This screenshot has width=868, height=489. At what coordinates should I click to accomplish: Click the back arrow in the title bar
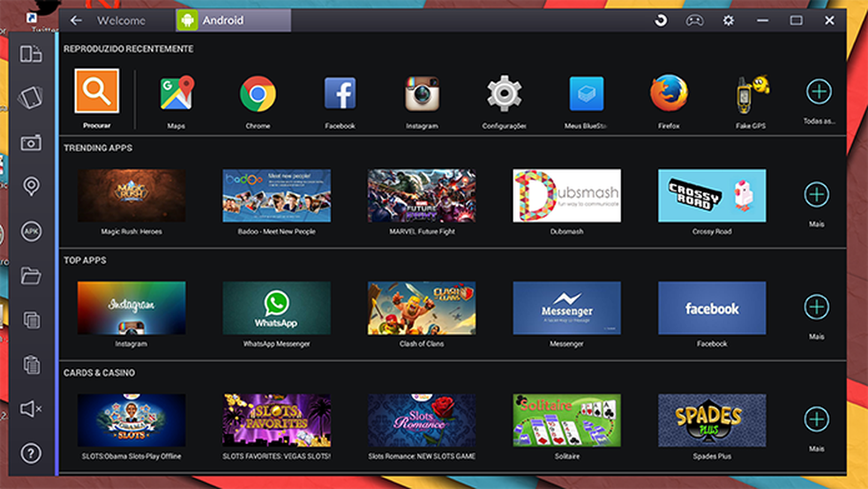(x=76, y=20)
